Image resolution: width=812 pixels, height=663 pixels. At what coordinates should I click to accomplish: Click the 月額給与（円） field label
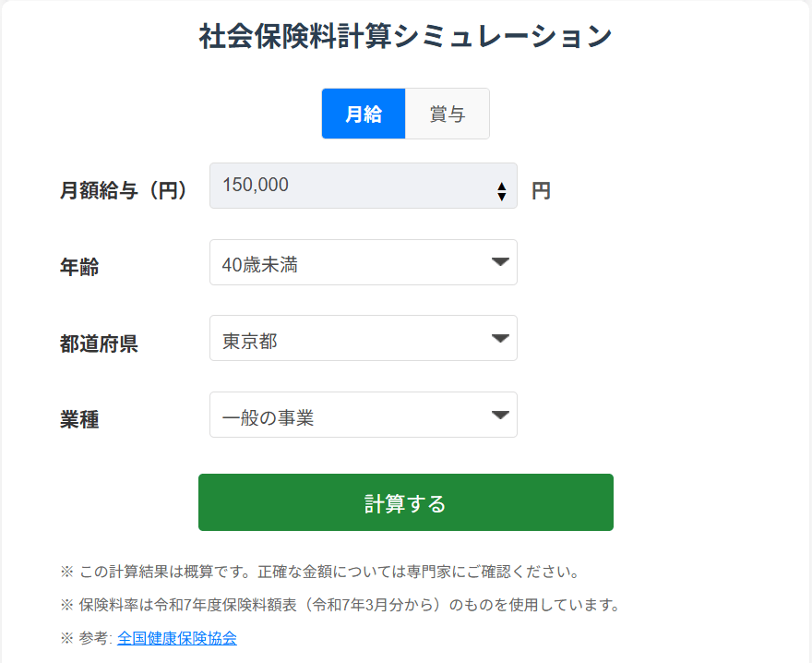125,191
